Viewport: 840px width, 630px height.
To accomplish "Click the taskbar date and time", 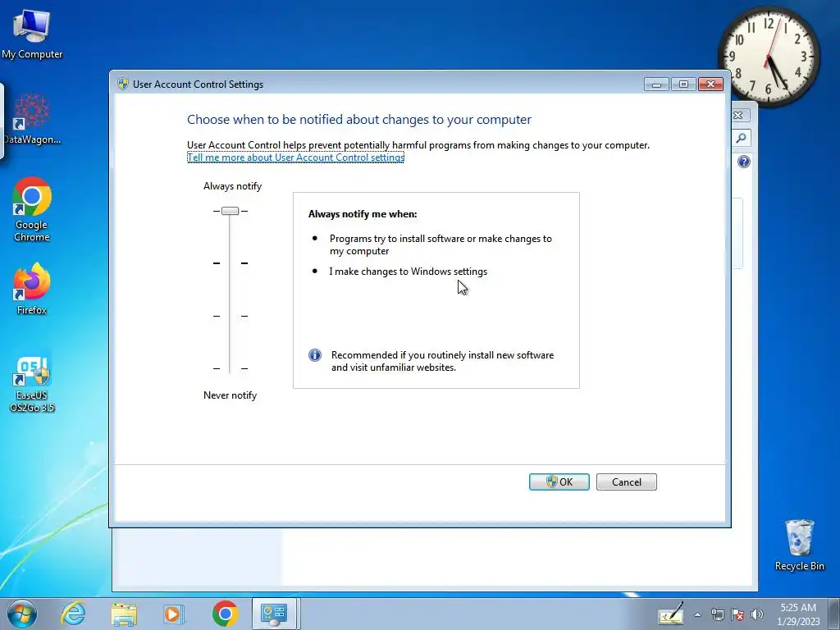I will (x=798, y=614).
